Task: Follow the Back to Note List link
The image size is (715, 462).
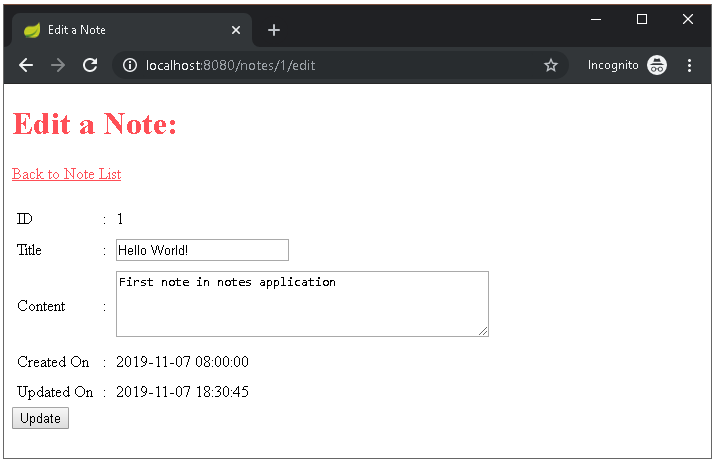Action: pyautogui.click(x=67, y=174)
